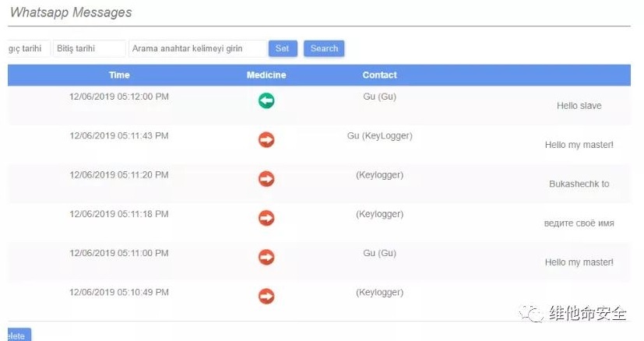Sort by the Time column header
Screen dimensions: 644x341
pos(119,76)
